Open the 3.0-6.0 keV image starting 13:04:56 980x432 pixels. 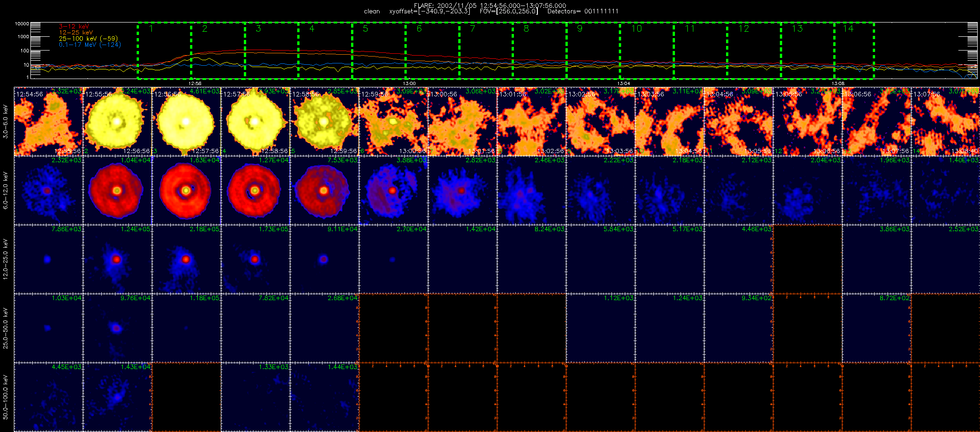[x=738, y=121]
